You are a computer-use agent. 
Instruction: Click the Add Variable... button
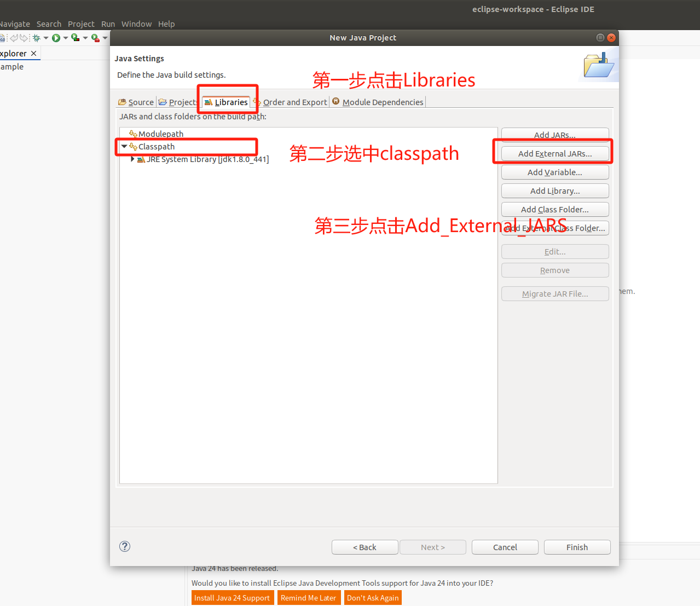[x=555, y=172]
